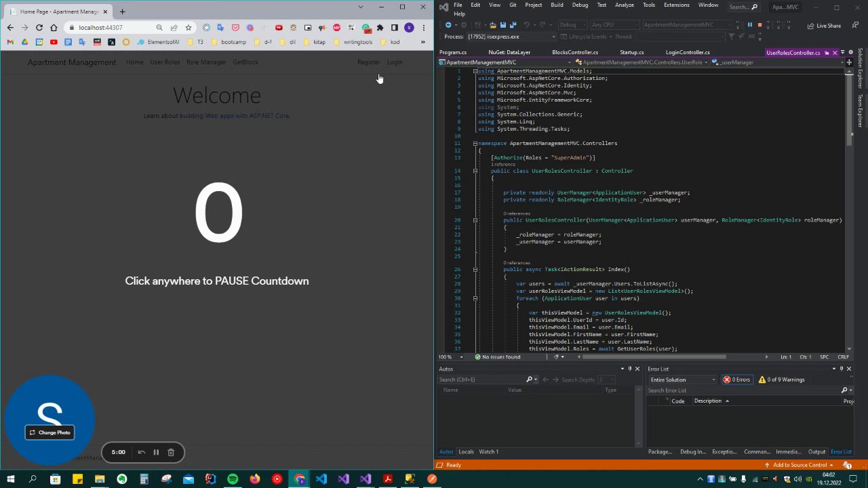Pause the countdown timer

point(156,452)
